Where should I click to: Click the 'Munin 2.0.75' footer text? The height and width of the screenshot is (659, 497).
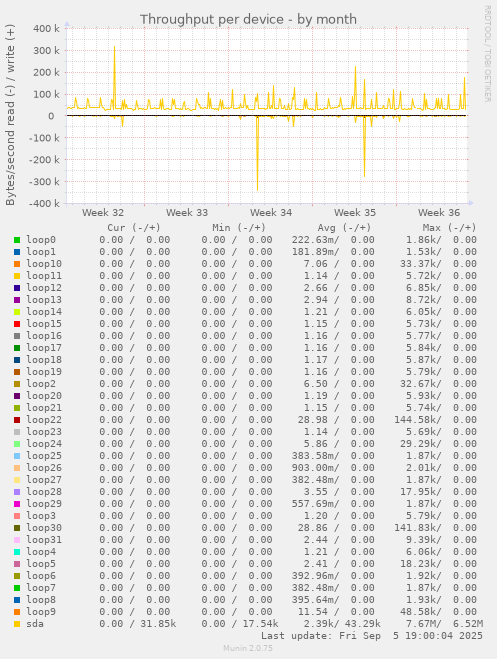[248, 648]
